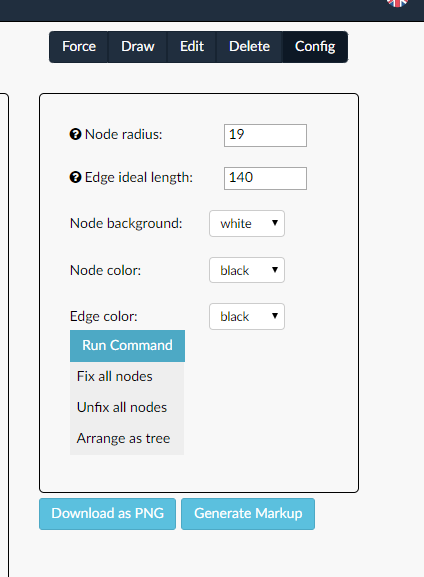Image resolution: width=424 pixels, height=577 pixels.
Task: Focus the Edge ideal length input field
Action: 265,178
